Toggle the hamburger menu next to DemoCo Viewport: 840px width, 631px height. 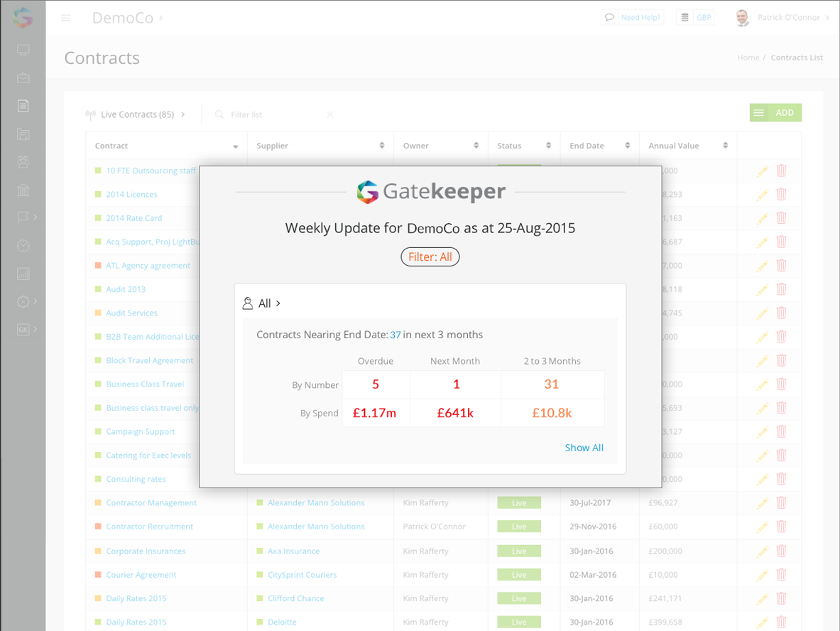click(66, 18)
